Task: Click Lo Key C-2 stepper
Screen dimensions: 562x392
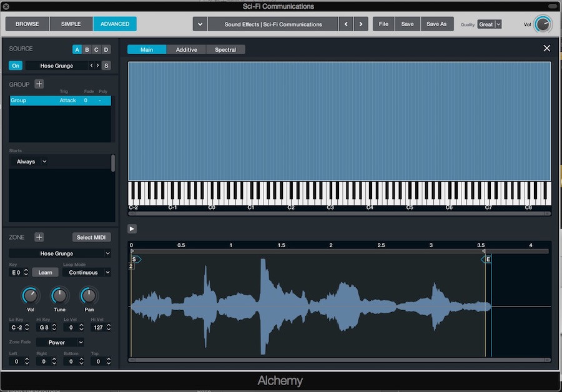Action: click(27, 327)
